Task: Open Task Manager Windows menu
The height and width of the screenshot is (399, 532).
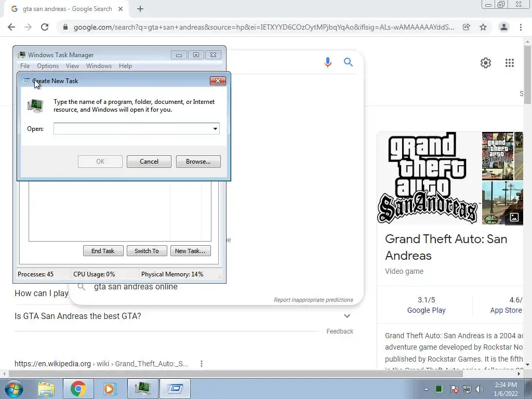Action: point(99,66)
